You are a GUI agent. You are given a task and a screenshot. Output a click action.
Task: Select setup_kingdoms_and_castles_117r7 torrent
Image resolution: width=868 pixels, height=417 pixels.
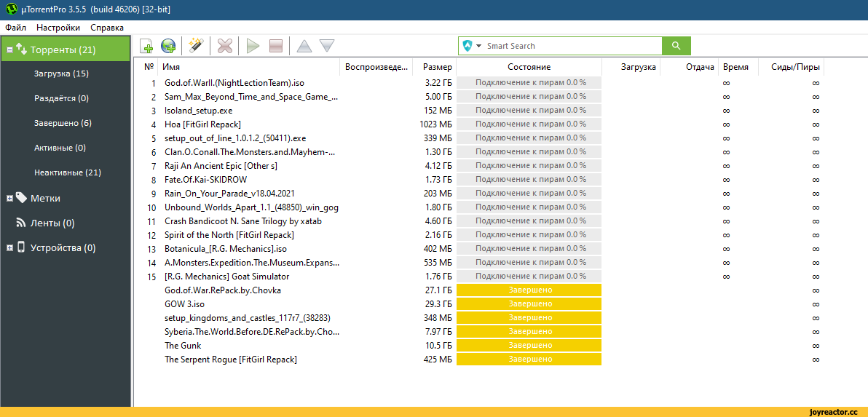pos(248,318)
